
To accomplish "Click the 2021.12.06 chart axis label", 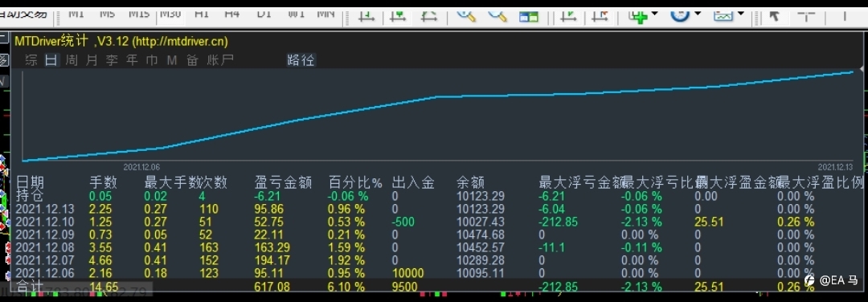I will (141, 167).
